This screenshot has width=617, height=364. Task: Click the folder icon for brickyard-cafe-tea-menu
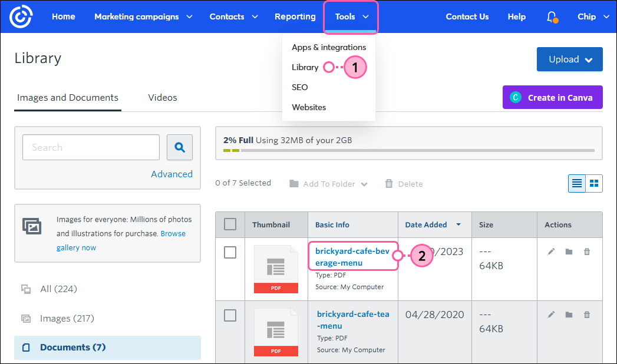pos(569,315)
